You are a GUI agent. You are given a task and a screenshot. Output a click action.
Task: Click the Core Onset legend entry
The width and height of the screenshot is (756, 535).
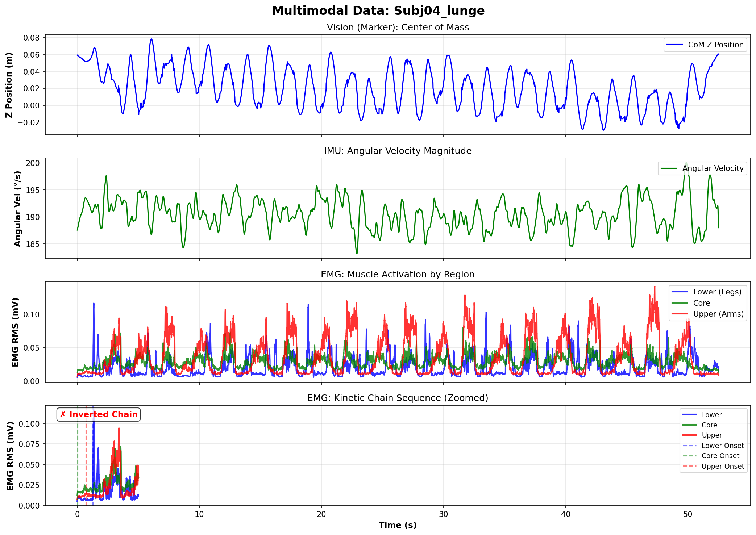720,456
